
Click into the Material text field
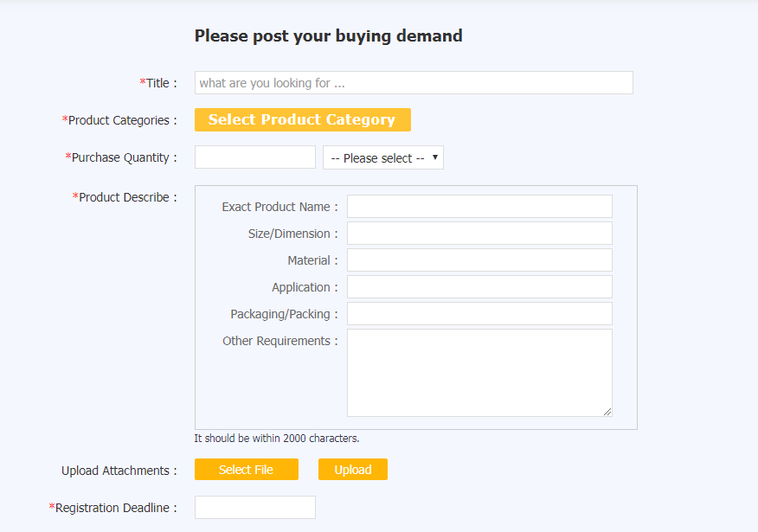pyautogui.click(x=479, y=260)
